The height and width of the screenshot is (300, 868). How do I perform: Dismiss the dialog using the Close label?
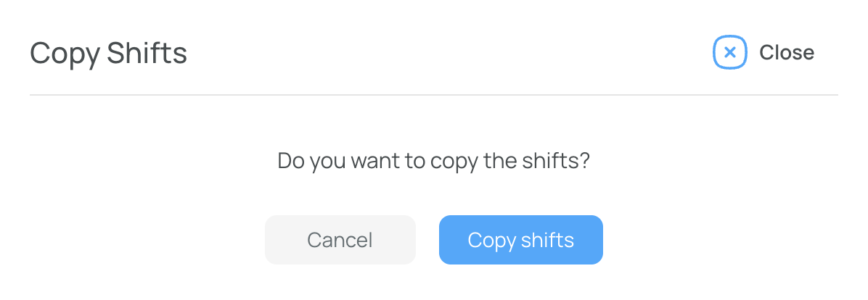(x=787, y=52)
